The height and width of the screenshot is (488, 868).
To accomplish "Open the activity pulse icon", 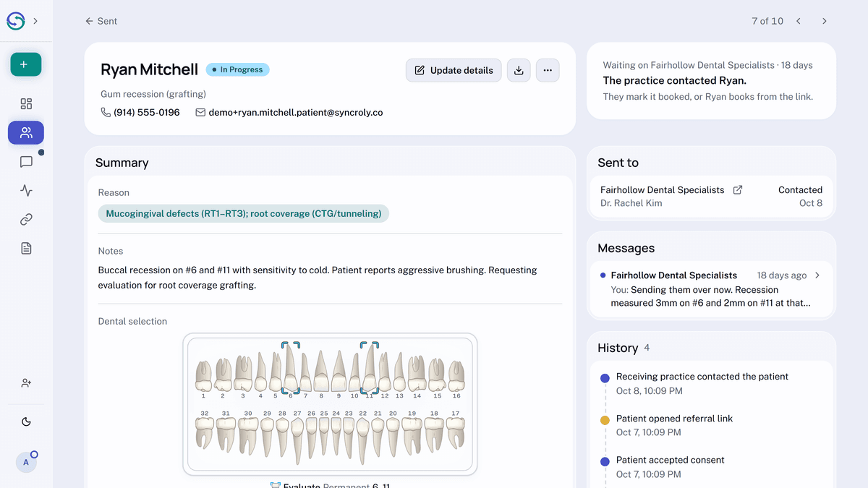I will 26,191.
